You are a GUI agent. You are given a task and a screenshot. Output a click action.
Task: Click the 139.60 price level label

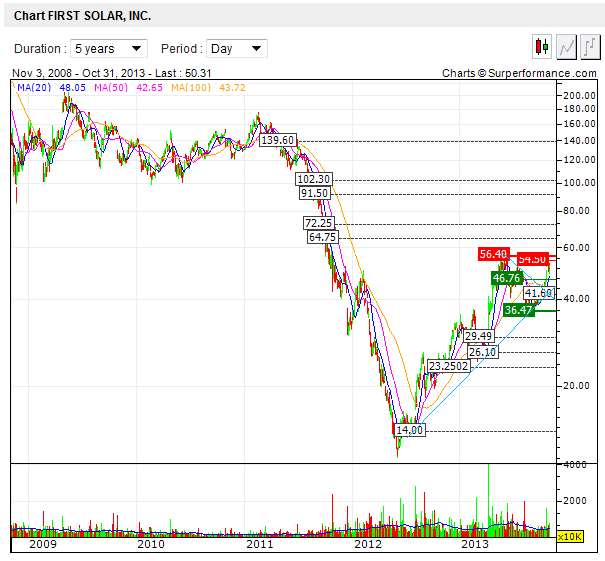278,140
